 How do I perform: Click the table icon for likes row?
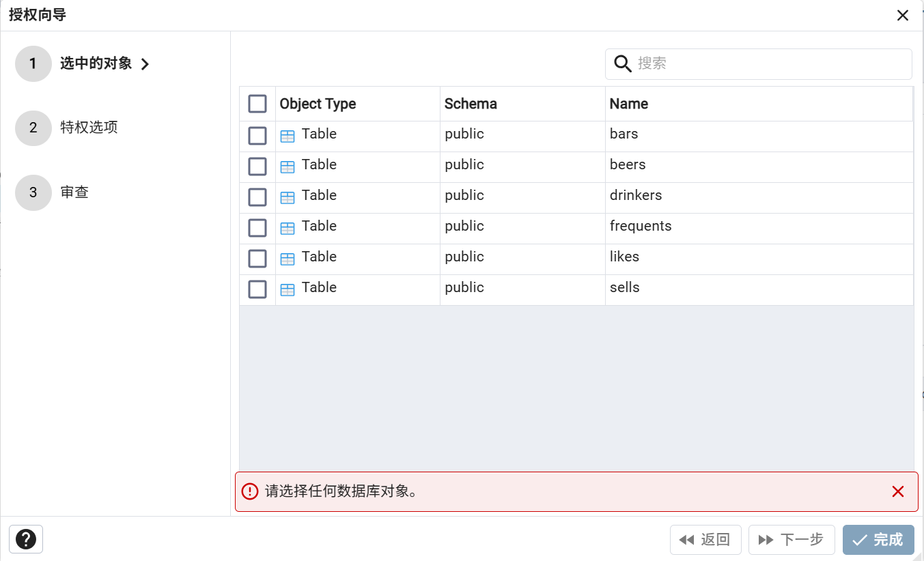click(288, 259)
